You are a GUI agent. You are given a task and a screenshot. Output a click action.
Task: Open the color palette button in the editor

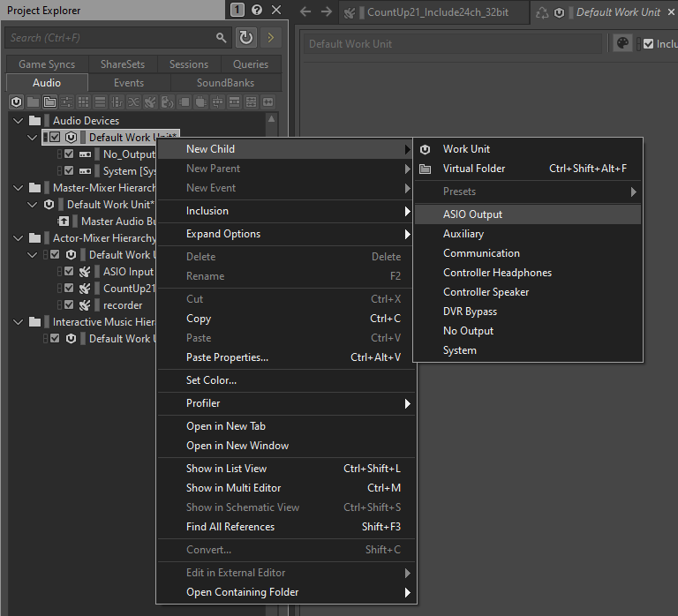click(622, 43)
